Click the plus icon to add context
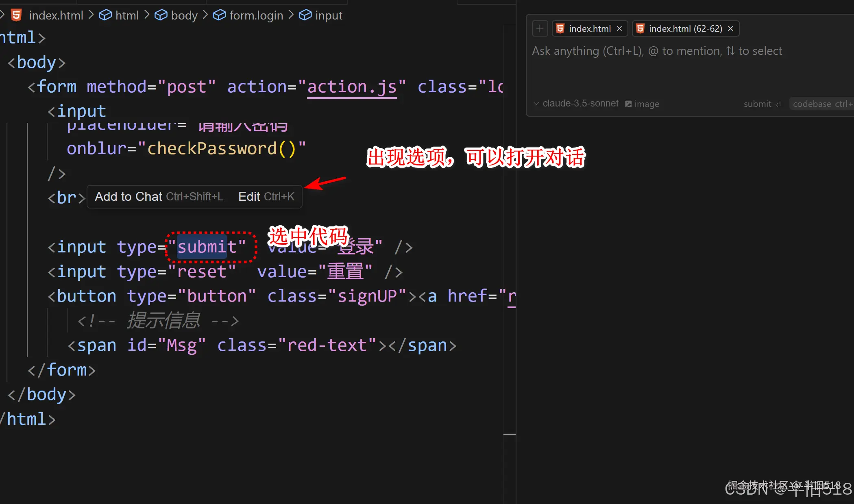Viewport: 854px width, 504px height. coord(540,28)
